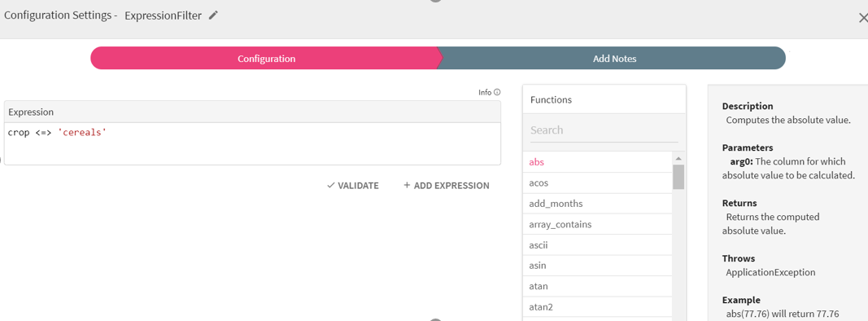The image size is (868, 321).
Task: Select the acos function
Action: coord(598,183)
